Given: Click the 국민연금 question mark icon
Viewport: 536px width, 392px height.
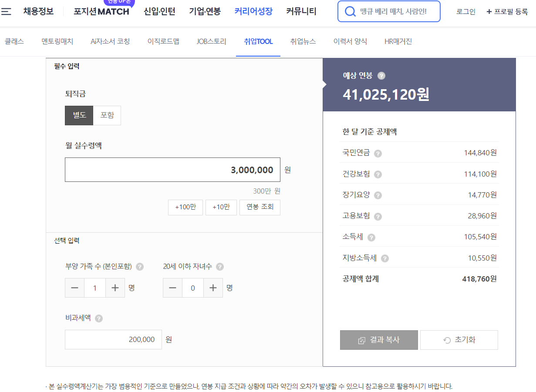Looking at the screenshot, I should pyautogui.click(x=377, y=153).
